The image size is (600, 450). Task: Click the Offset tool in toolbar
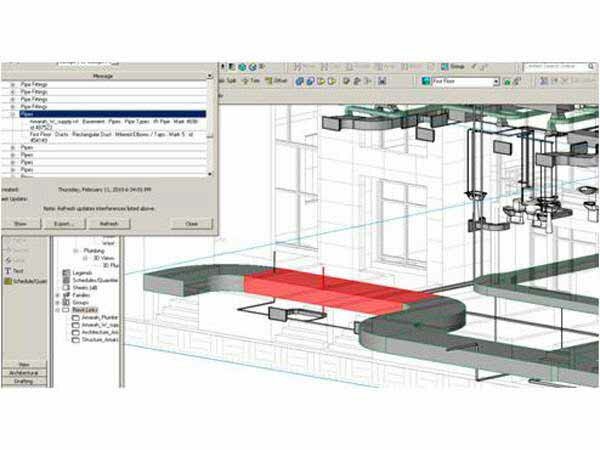click(x=276, y=81)
